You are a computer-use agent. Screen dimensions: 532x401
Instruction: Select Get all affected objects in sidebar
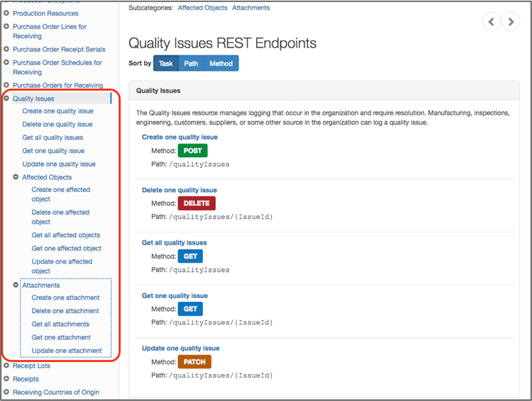[66, 235]
